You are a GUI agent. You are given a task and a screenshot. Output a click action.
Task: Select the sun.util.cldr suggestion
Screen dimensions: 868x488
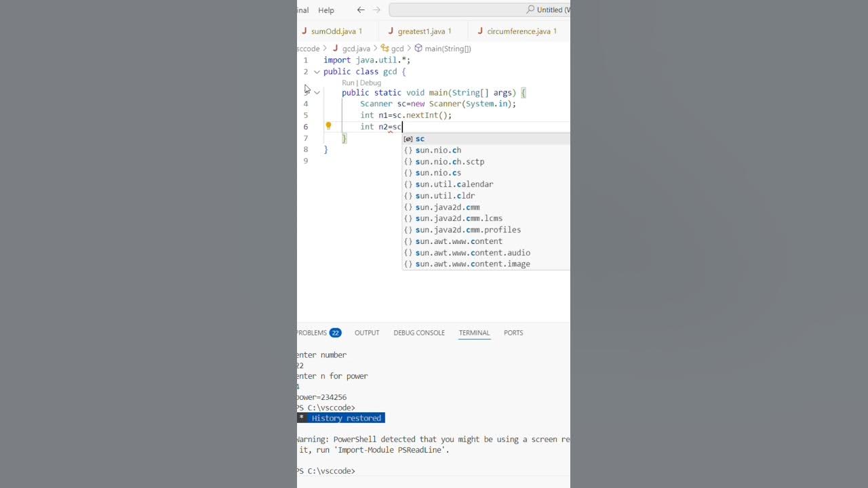click(486, 195)
